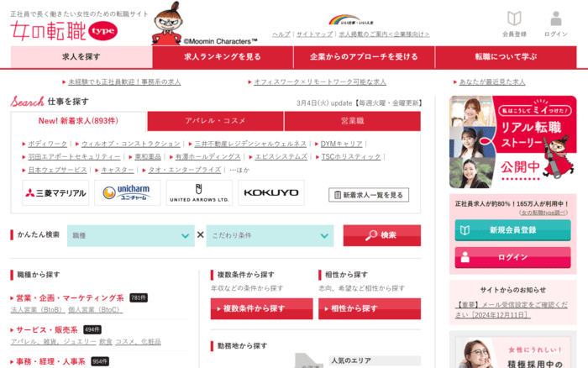Open the 【重要】メール受信設定 notice link

(512, 310)
